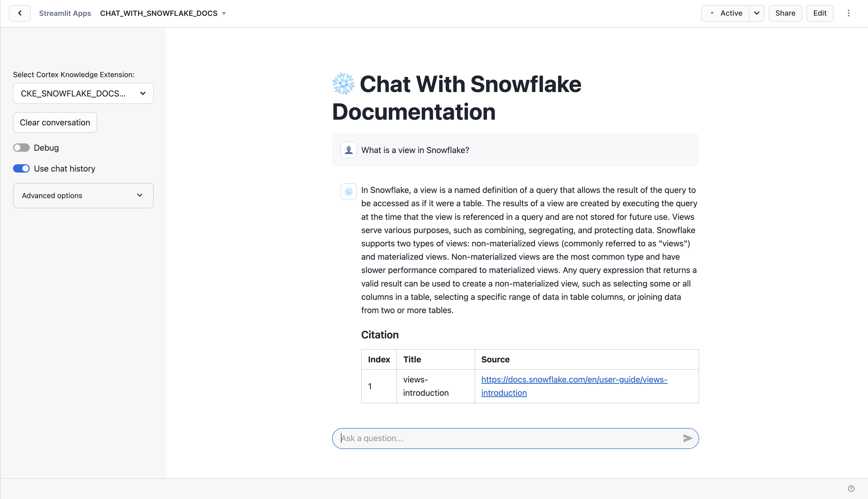
Task: Expand the Advanced options section
Action: coord(83,196)
